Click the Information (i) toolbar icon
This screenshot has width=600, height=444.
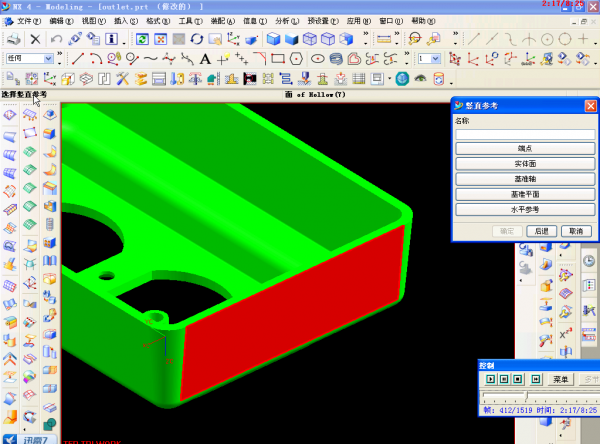(111, 39)
